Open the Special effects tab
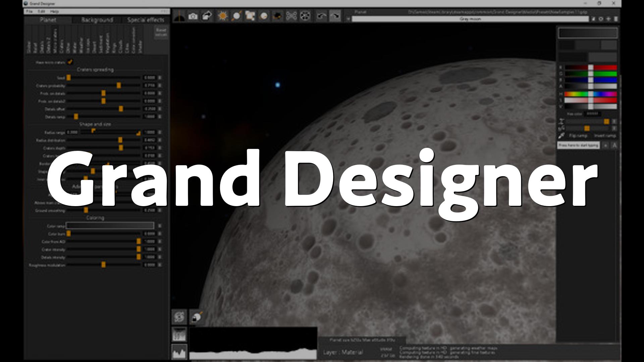644x362 pixels. (146, 20)
